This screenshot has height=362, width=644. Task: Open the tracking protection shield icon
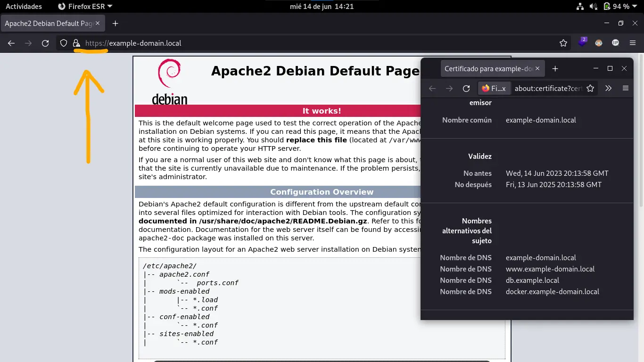pyautogui.click(x=64, y=43)
